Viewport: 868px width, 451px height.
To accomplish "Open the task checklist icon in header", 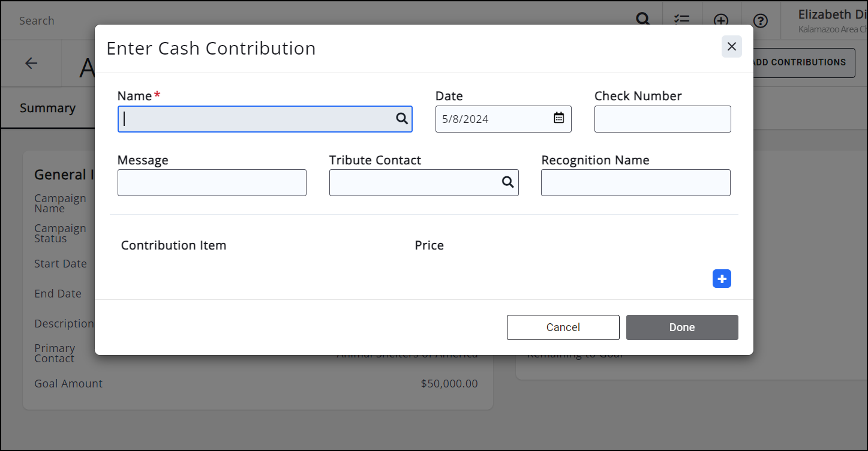I will [682, 20].
